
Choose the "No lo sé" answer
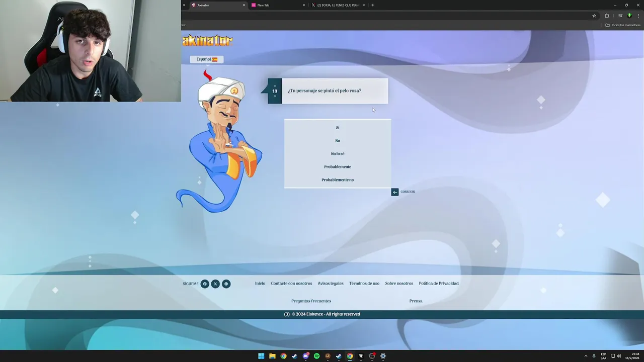tap(338, 154)
